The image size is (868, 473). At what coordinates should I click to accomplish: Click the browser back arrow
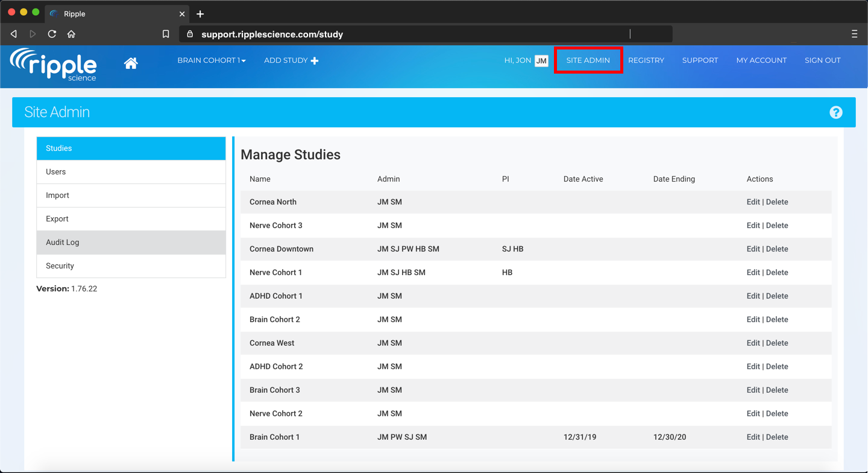tap(14, 34)
